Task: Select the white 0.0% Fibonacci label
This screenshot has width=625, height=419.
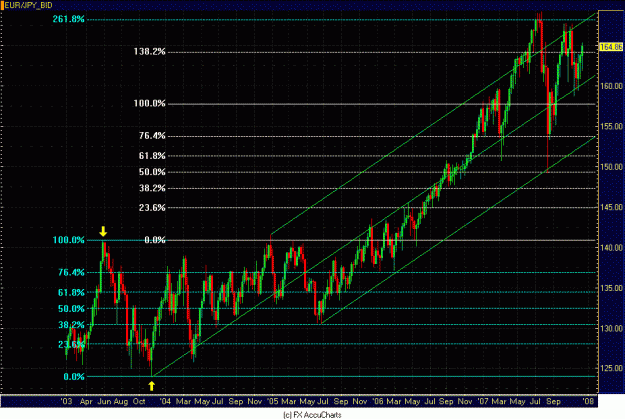Action: click(x=155, y=240)
